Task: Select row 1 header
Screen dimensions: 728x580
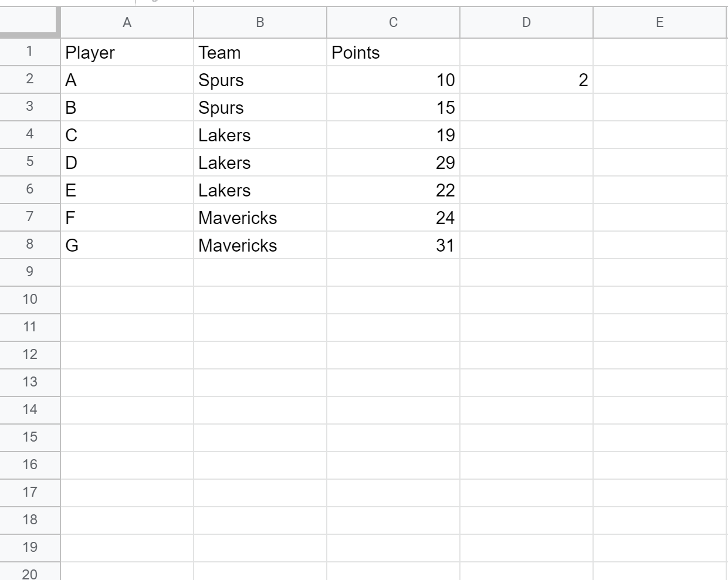Action: point(29,52)
